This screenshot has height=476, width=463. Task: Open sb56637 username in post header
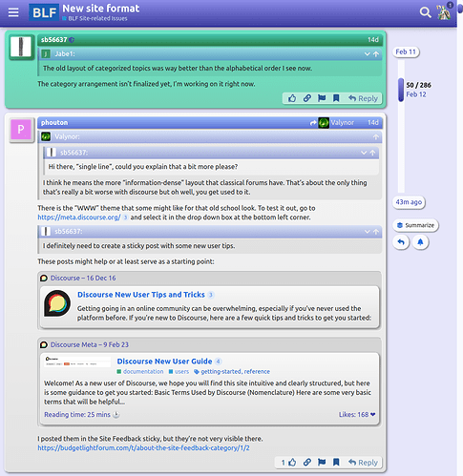pyautogui.click(x=53, y=40)
